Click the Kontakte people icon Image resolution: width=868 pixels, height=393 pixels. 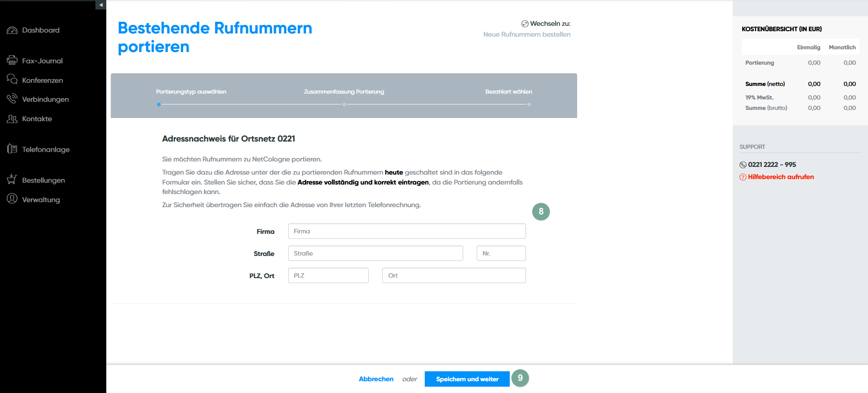(x=12, y=118)
